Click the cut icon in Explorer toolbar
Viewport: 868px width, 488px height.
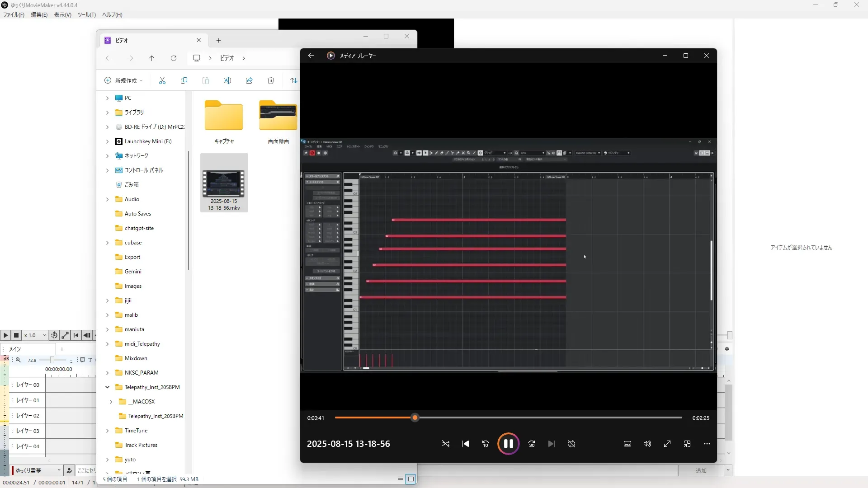pyautogui.click(x=162, y=80)
